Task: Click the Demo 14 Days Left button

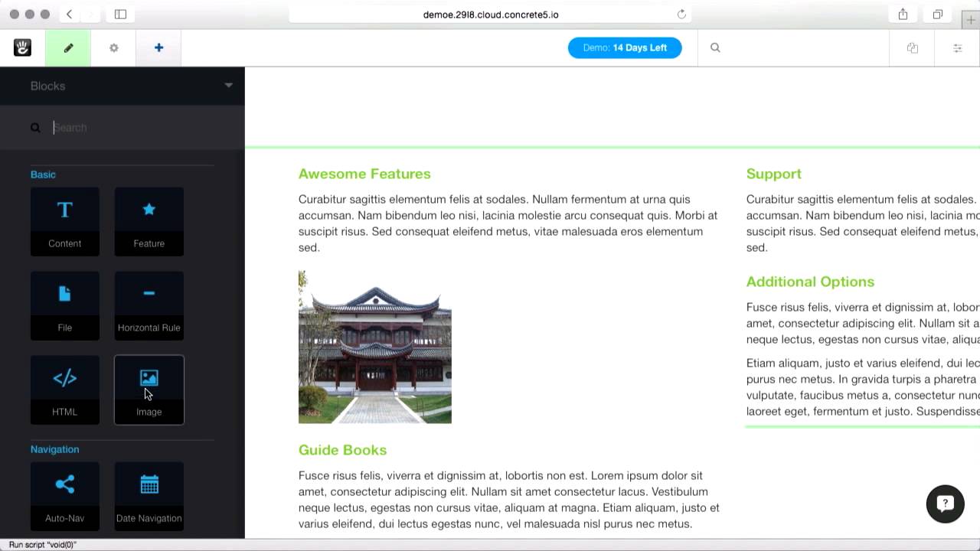Action: tap(625, 47)
